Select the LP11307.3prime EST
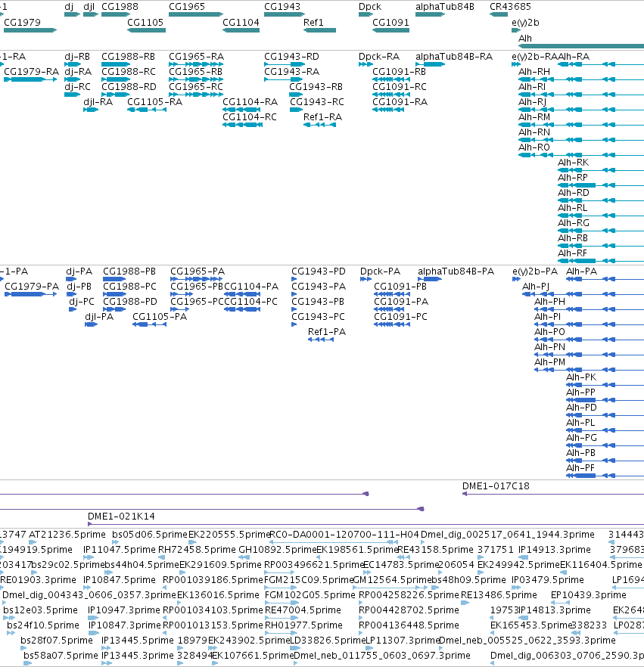644x667 pixels. click(x=368, y=648)
